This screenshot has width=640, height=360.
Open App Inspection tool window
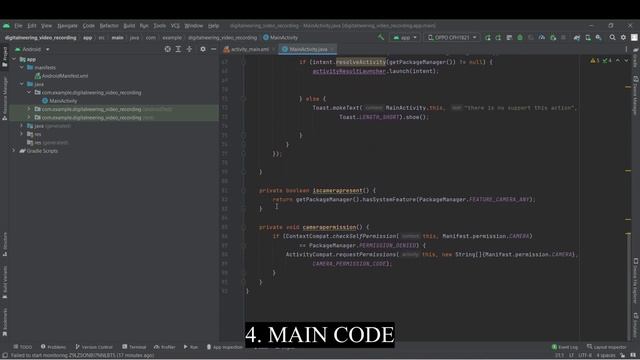tap(224, 347)
